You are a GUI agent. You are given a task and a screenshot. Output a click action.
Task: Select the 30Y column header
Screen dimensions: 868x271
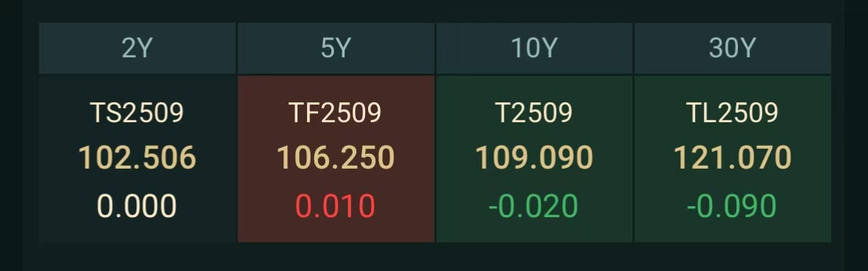pos(733,48)
